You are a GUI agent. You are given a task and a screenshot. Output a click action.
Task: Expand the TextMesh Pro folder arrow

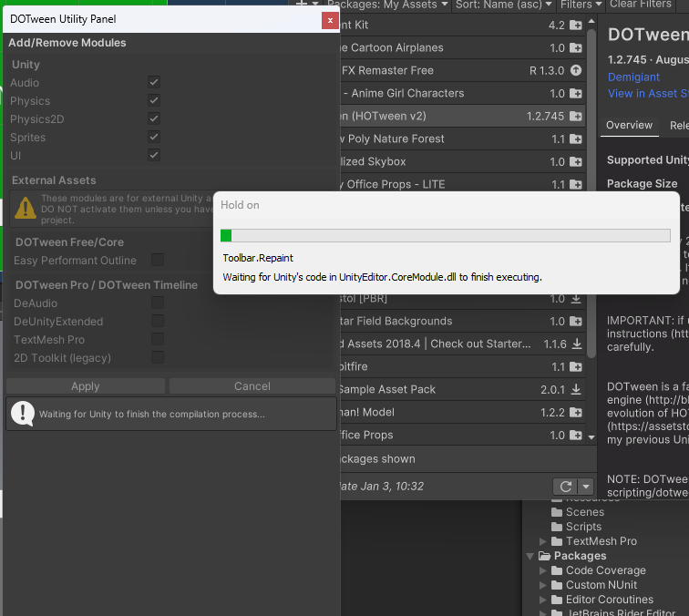point(543,541)
